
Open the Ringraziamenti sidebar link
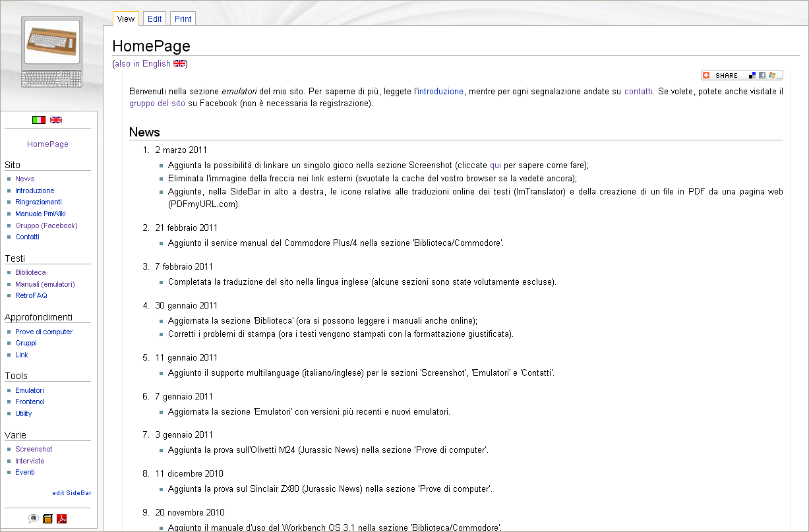click(38, 202)
